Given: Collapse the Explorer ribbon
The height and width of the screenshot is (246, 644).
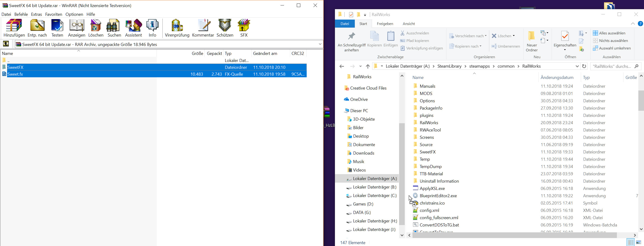Looking at the screenshot, I should [x=633, y=24].
